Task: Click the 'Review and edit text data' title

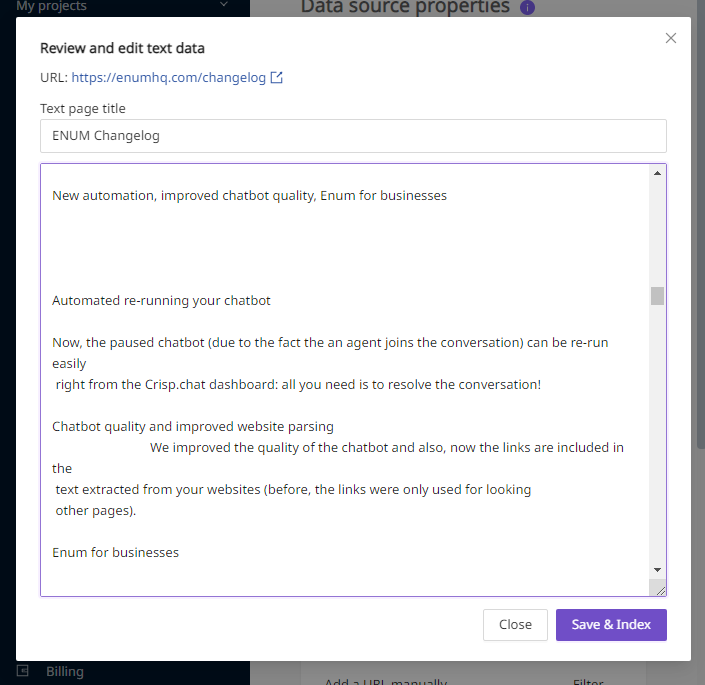Action: pos(122,48)
